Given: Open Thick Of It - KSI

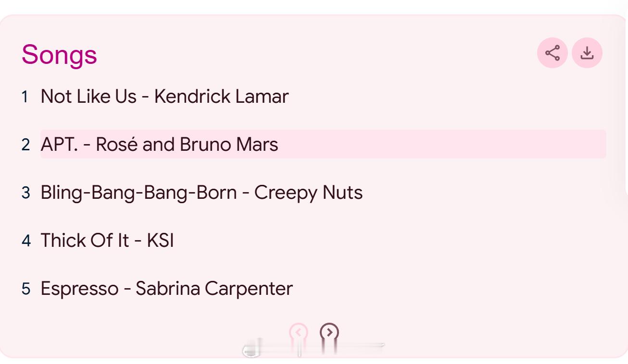Looking at the screenshot, I should 107,240.
